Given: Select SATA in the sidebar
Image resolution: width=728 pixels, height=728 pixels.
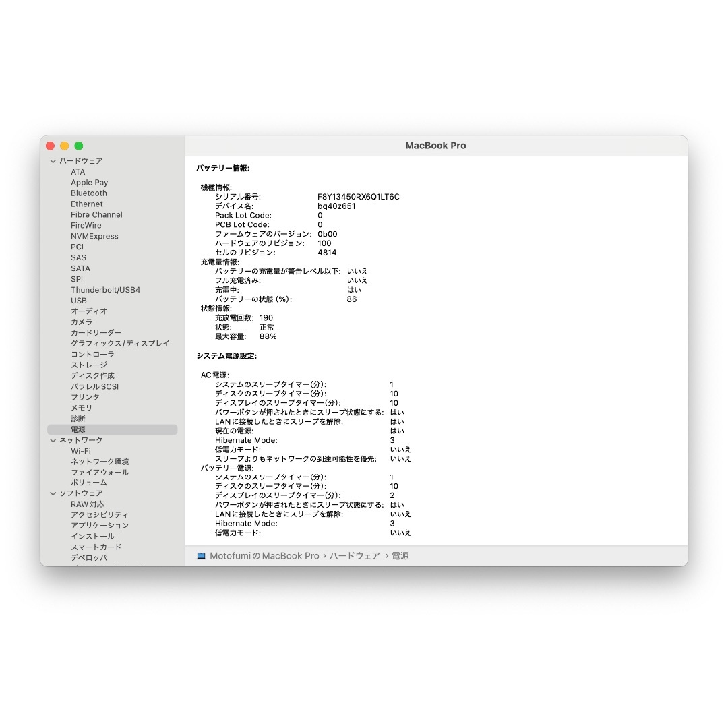Looking at the screenshot, I should (x=80, y=268).
